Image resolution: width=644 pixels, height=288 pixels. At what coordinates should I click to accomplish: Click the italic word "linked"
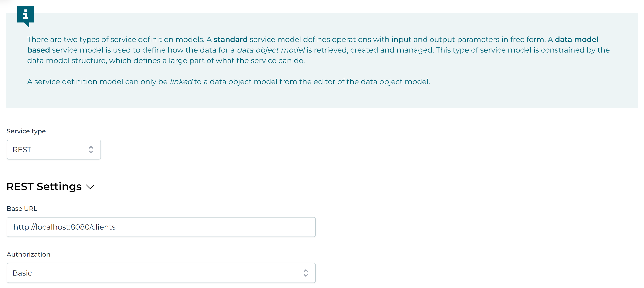181,82
